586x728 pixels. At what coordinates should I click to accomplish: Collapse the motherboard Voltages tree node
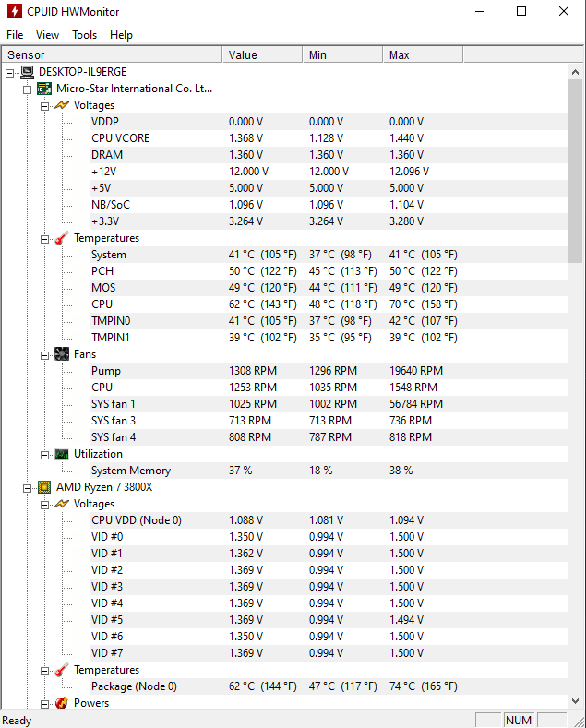click(44, 106)
